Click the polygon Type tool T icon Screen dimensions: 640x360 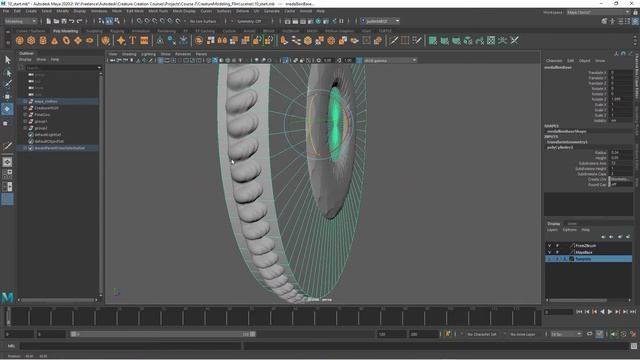[132, 40]
